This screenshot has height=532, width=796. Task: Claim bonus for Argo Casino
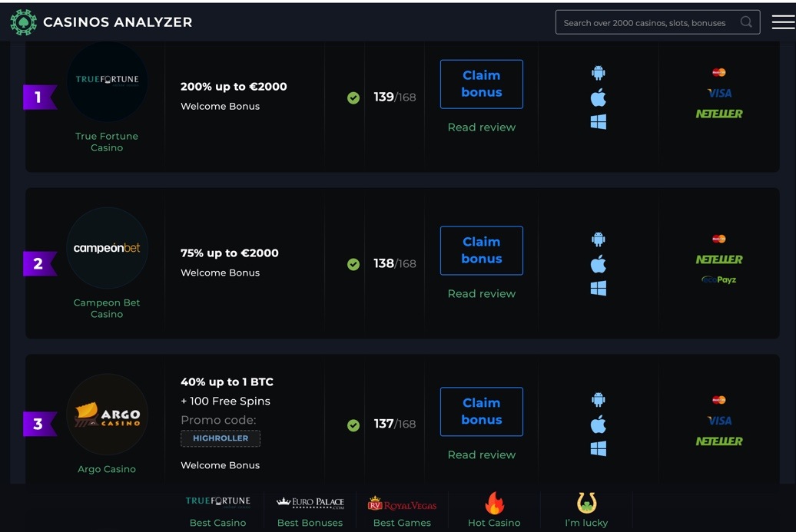(x=481, y=411)
